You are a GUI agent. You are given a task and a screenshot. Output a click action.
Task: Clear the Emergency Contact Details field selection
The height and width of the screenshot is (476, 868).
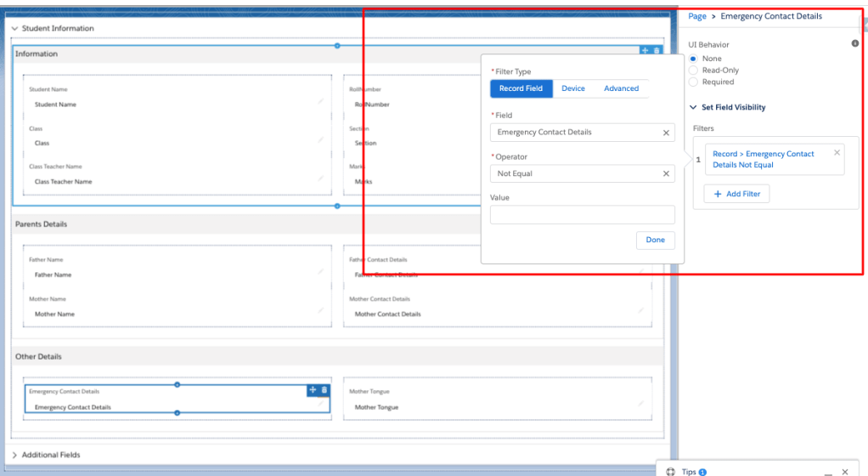point(666,133)
